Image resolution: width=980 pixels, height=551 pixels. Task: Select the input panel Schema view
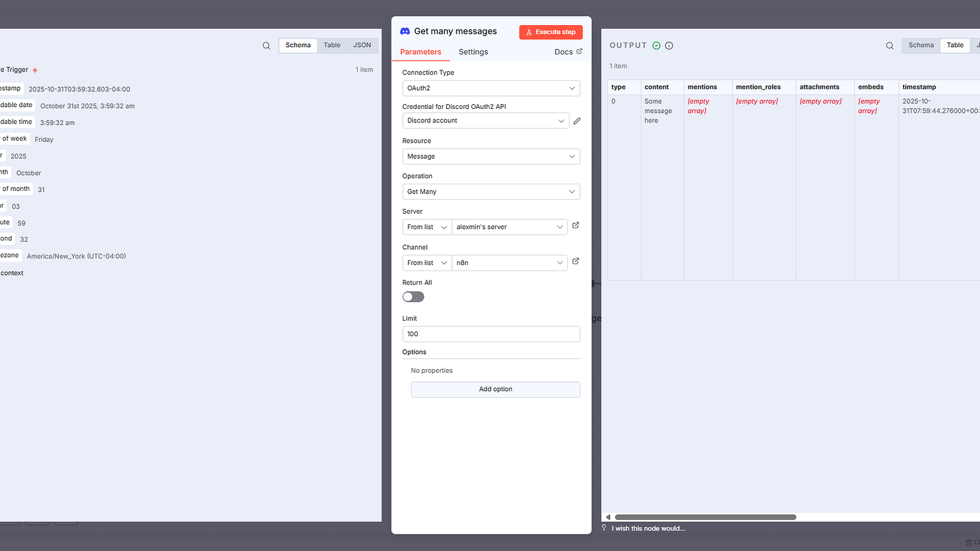pyautogui.click(x=298, y=45)
